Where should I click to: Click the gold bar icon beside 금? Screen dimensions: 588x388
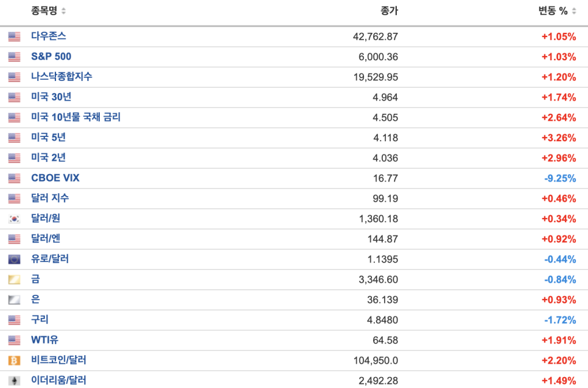(x=14, y=280)
